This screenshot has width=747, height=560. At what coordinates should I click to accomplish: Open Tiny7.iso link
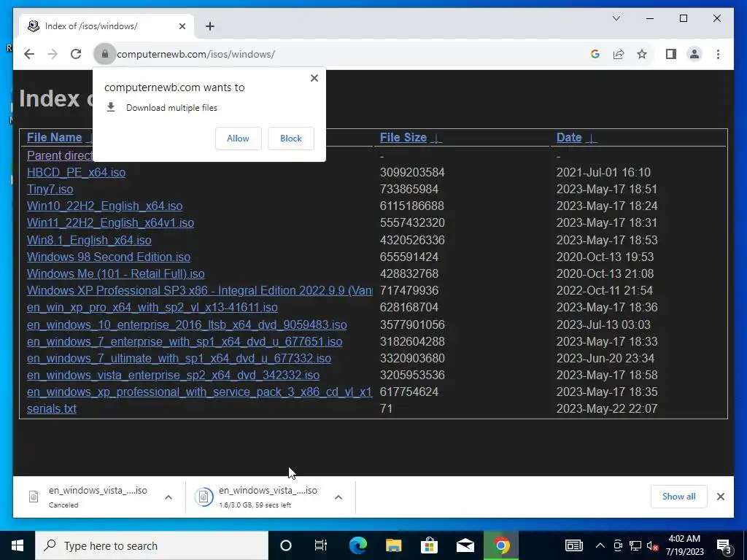(x=50, y=189)
